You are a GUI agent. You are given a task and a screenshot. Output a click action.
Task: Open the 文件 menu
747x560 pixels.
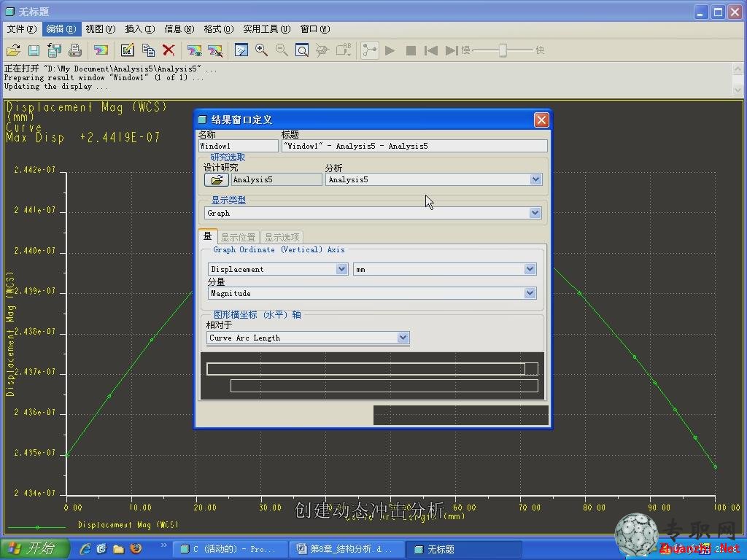pos(22,29)
